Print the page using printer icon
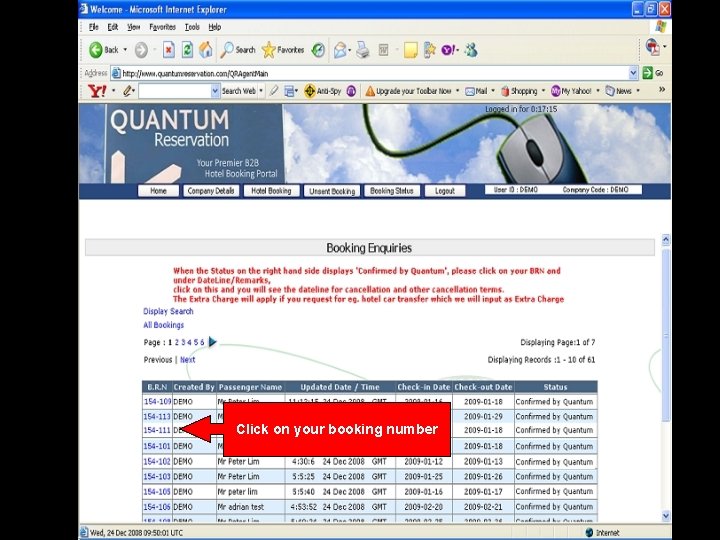This screenshot has height=540, width=720. pos(363,50)
